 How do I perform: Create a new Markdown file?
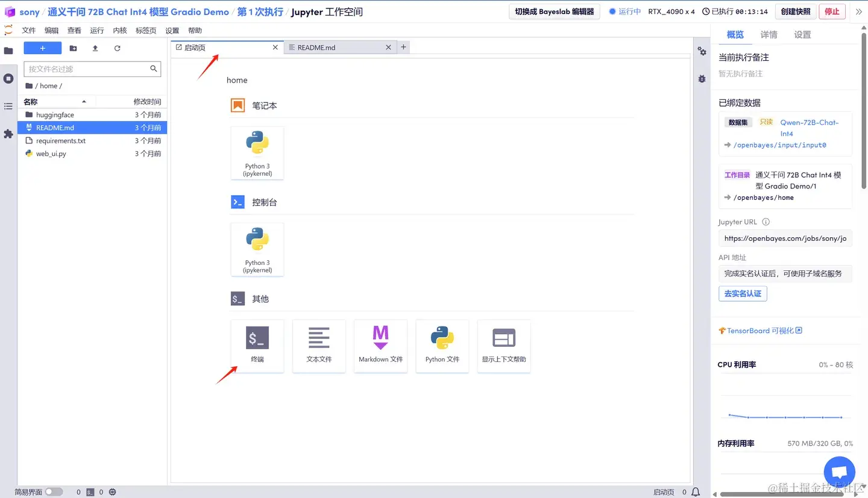point(380,346)
